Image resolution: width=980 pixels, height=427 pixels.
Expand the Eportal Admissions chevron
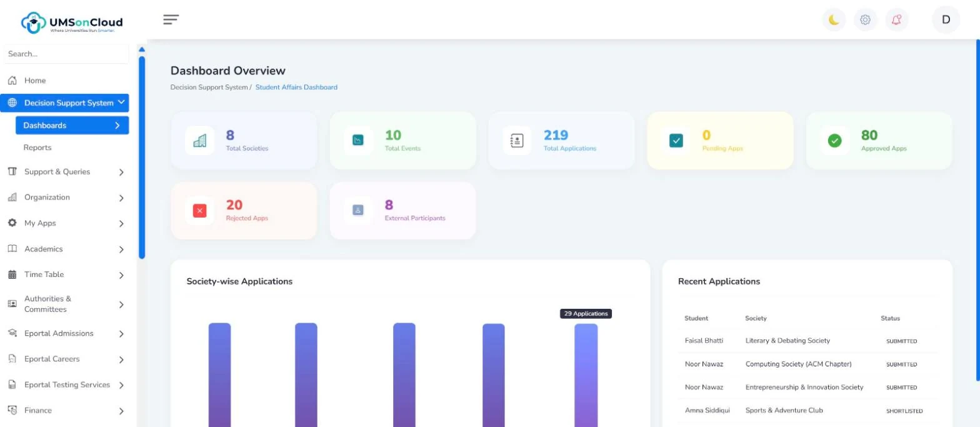(121, 334)
